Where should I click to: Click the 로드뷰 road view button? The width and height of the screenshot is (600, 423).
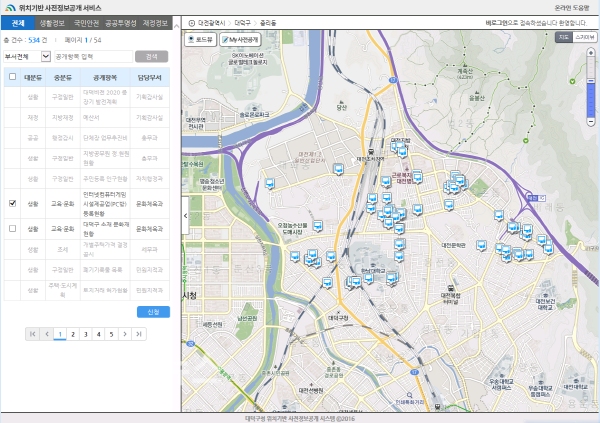(200, 40)
